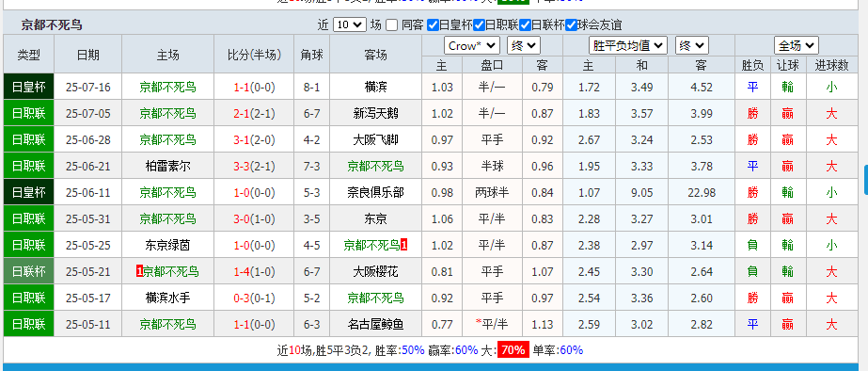
Task: Uncheck the 日职联 filter checkbox
Action: pyautogui.click(x=480, y=25)
